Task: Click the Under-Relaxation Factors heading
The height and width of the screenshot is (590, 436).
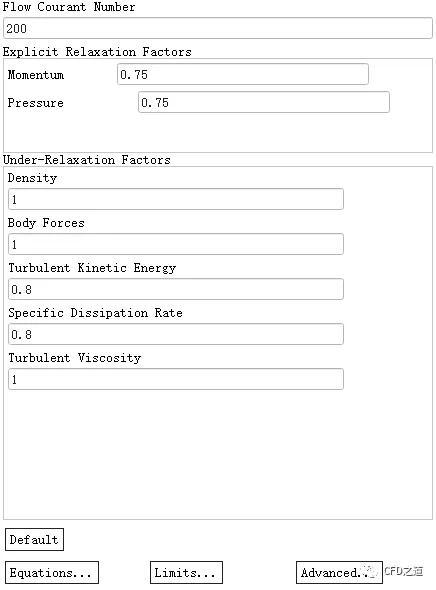Action: (87, 160)
